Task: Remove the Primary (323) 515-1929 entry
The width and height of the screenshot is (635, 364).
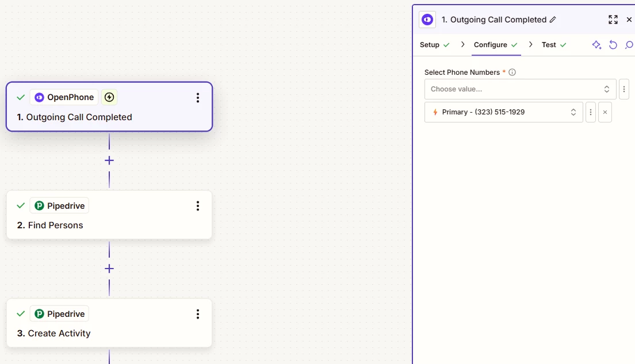Action: pyautogui.click(x=605, y=112)
